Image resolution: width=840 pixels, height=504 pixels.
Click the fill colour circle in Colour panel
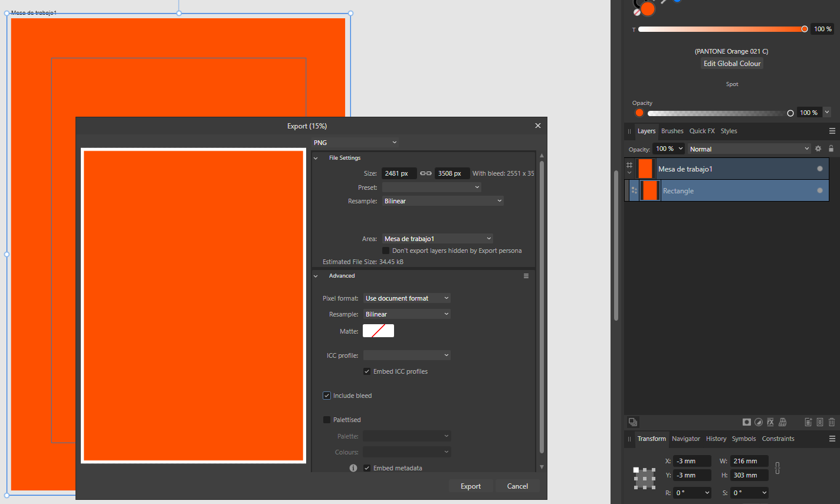[648, 9]
